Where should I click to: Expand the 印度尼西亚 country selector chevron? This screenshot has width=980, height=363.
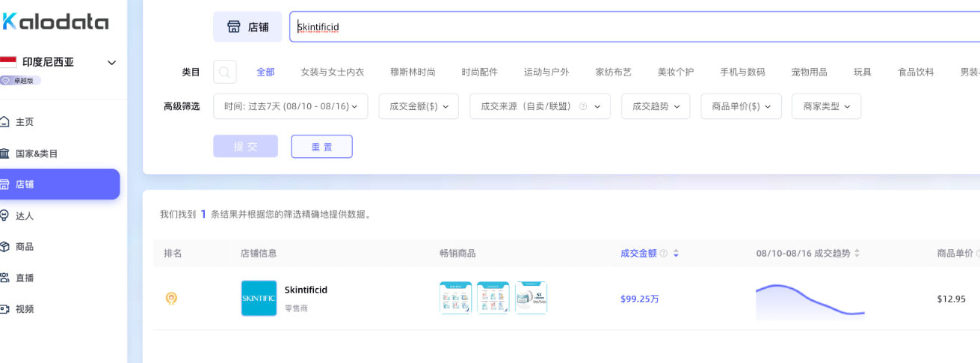point(112,63)
